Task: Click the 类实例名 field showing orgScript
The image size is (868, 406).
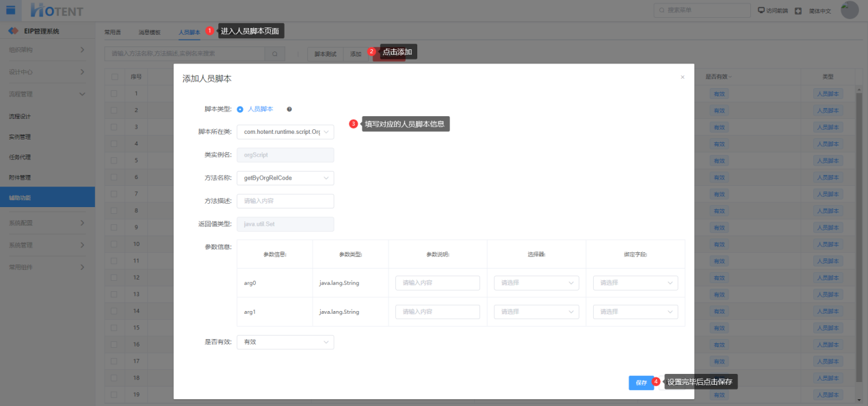Action: click(285, 155)
